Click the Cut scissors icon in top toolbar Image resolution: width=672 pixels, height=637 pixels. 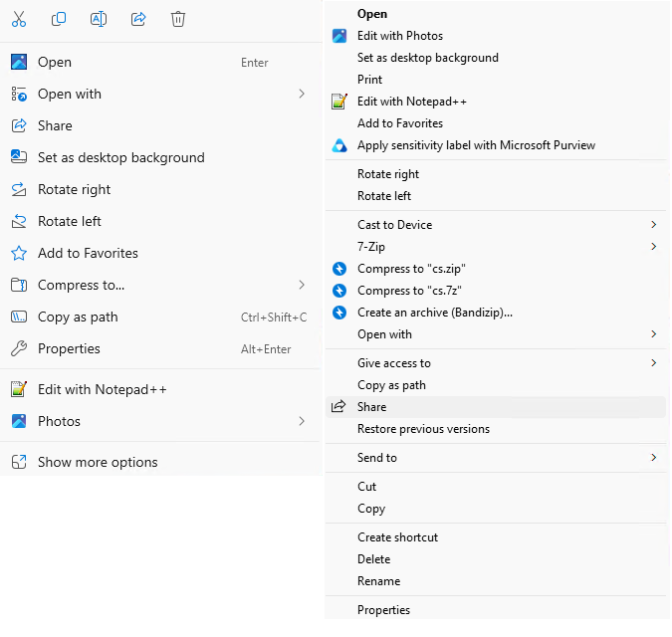pos(19,19)
